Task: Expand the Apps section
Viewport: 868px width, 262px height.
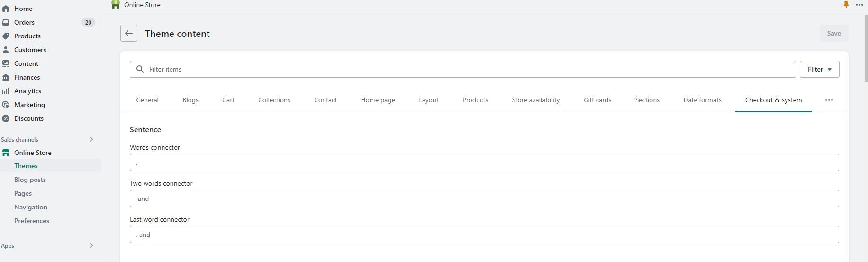Action: pos(91,245)
